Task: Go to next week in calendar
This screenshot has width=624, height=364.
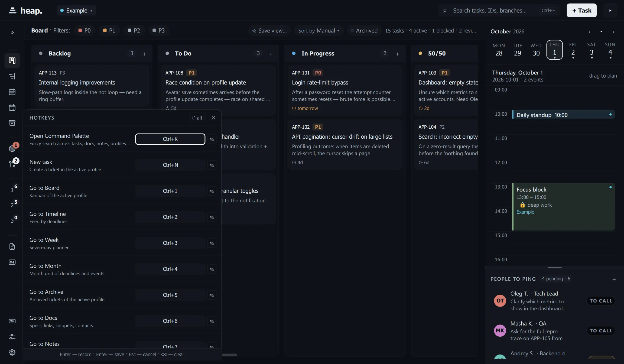Action: (x=613, y=32)
